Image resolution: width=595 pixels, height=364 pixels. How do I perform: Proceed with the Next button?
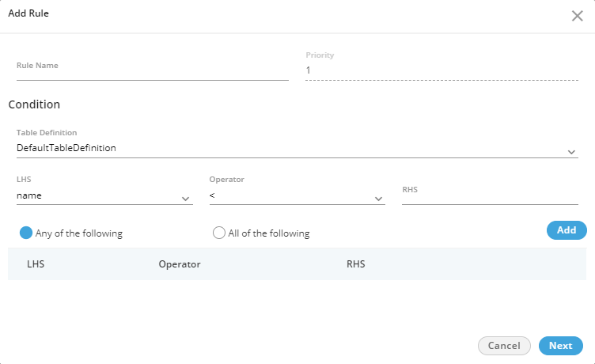coord(560,346)
